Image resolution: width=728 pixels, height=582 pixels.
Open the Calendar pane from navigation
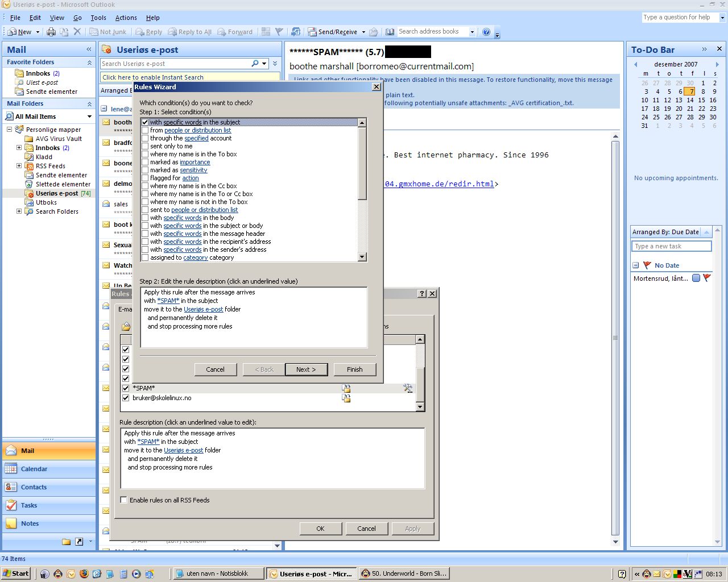click(34, 469)
